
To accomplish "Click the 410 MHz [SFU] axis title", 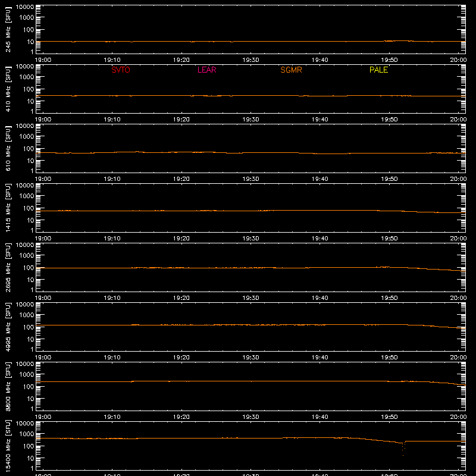I will (x=8, y=89).
